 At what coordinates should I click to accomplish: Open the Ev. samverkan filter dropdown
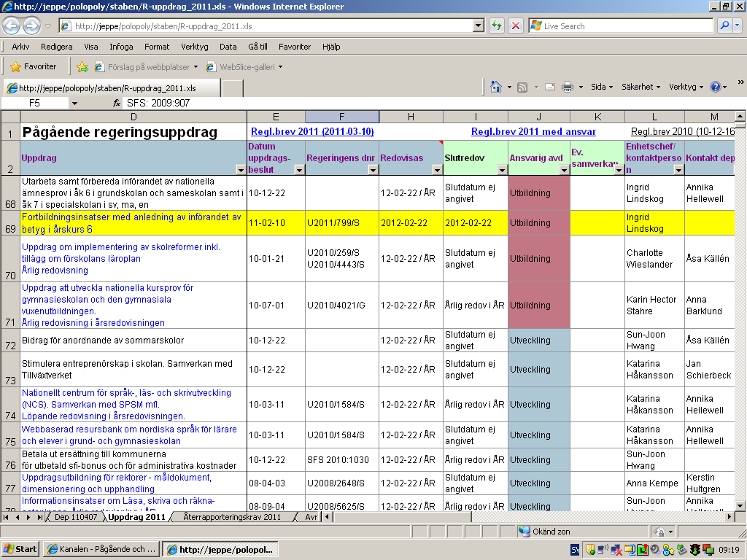[619, 170]
